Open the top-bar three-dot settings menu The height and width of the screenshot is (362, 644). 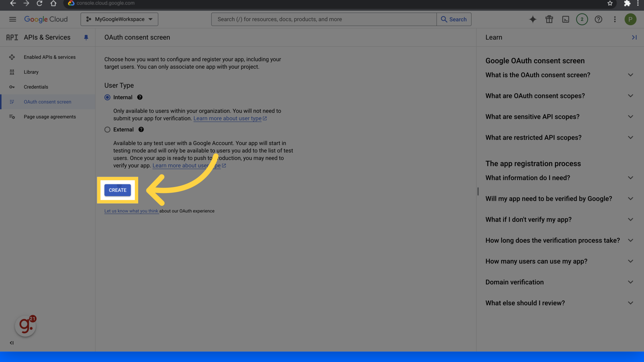pos(615,19)
